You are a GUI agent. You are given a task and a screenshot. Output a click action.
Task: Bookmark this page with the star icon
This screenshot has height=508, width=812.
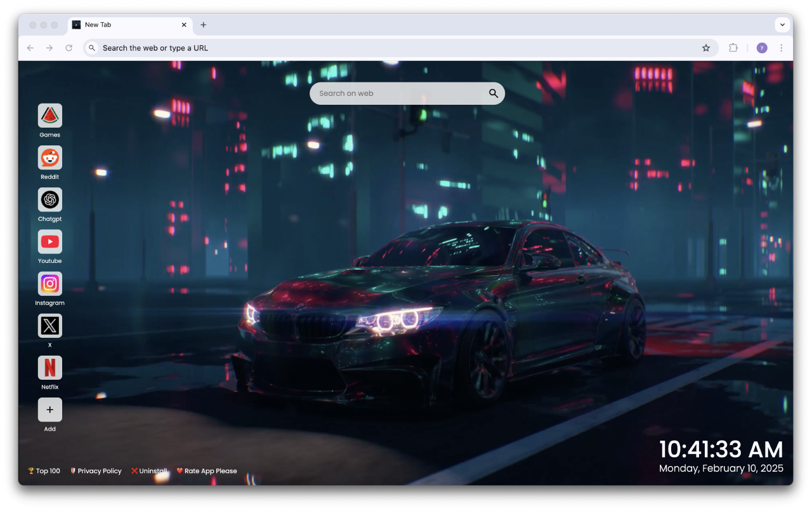(x=706, y=48)
